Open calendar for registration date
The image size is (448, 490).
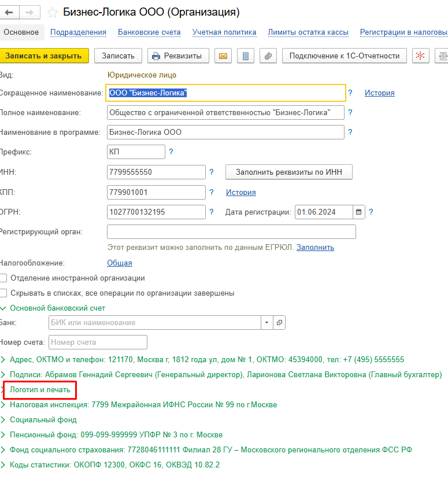(359, 212)
